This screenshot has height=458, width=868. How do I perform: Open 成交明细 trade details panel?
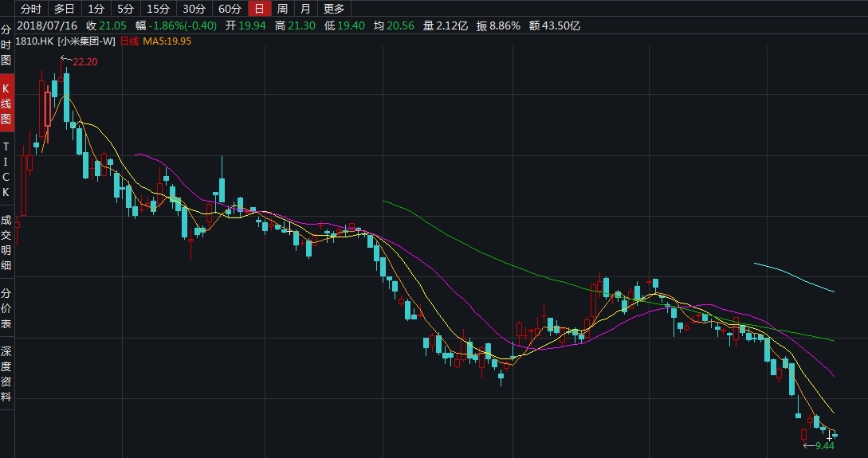[6, 243]
